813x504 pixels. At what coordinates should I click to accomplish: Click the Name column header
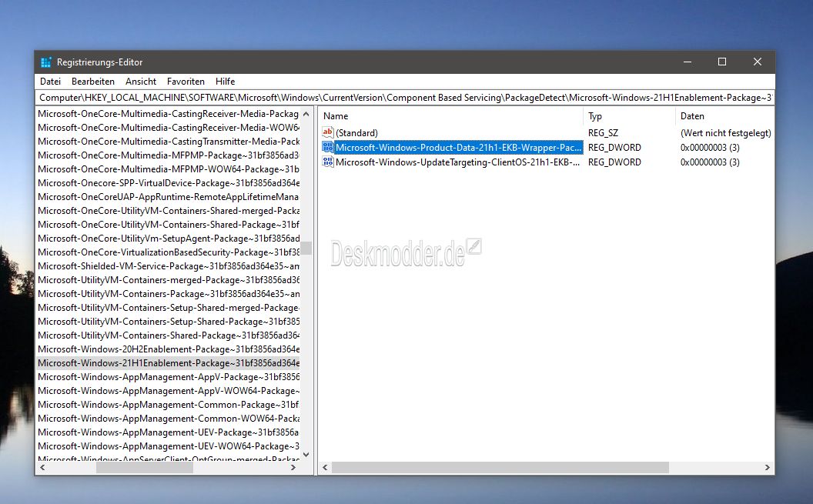tap(450, 116)
